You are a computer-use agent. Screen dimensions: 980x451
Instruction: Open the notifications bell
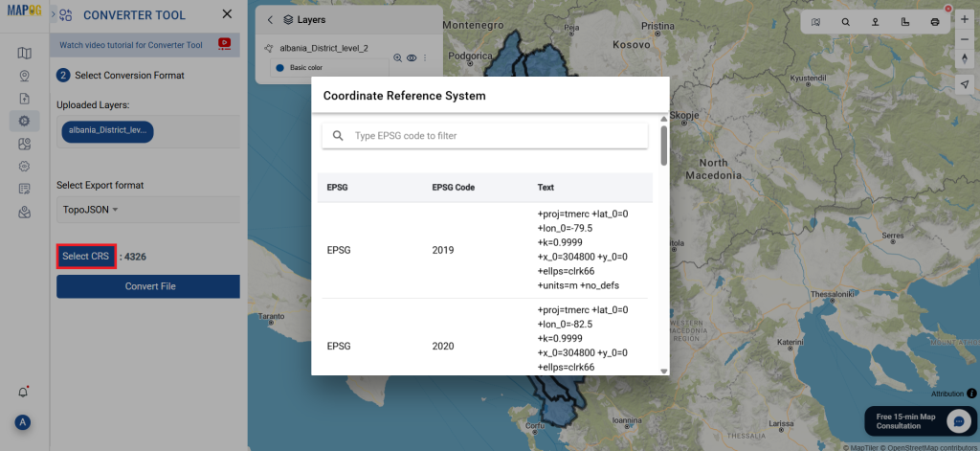click(23, 393)
